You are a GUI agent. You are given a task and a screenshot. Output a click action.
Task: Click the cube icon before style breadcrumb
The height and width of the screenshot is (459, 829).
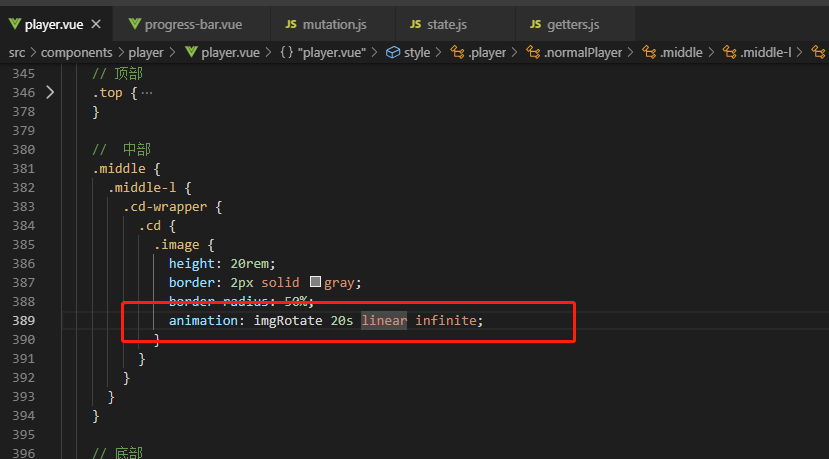(x=393, y=52)
